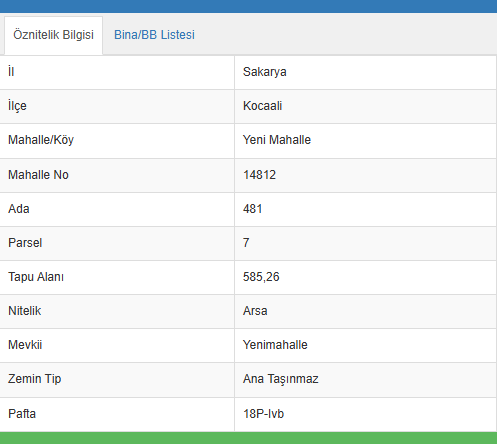497x444 pixels.
Task: Click the Ada value 481
Action: pos(253,209)
